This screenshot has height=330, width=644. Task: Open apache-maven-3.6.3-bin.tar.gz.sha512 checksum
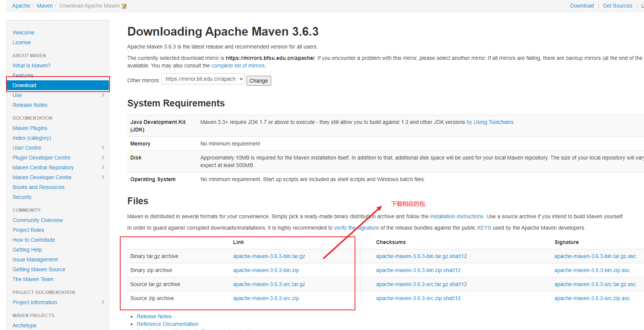coord(421,256)
